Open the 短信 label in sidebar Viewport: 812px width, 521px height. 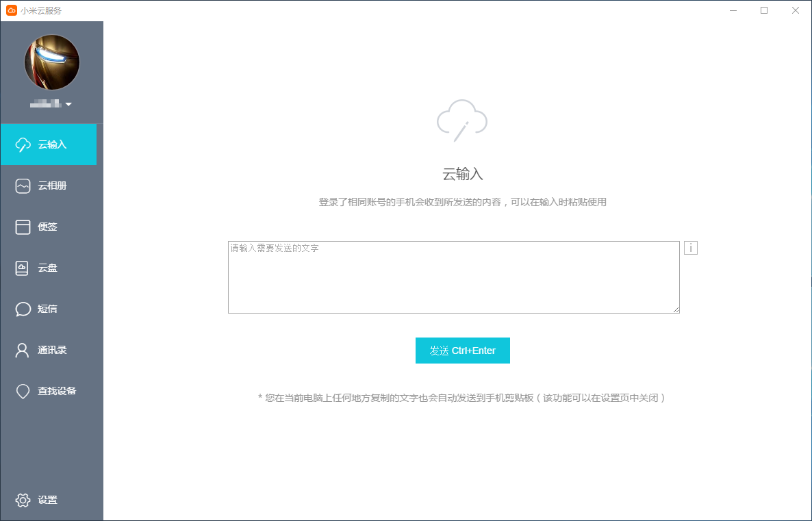[x=47, y=309]
